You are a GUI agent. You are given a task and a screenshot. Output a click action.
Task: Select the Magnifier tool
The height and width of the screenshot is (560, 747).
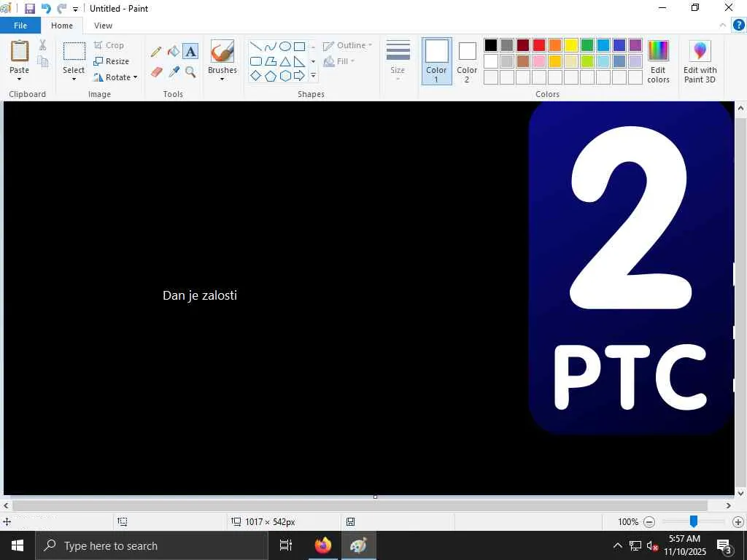(x=190, y=72)
